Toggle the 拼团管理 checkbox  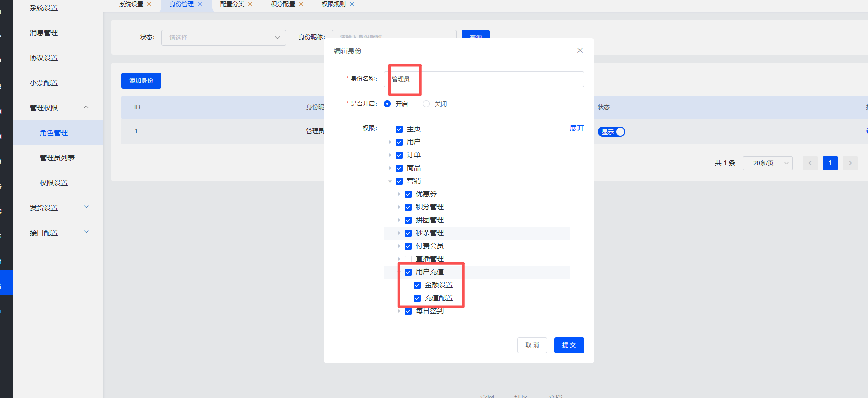[x=408, y=220]
